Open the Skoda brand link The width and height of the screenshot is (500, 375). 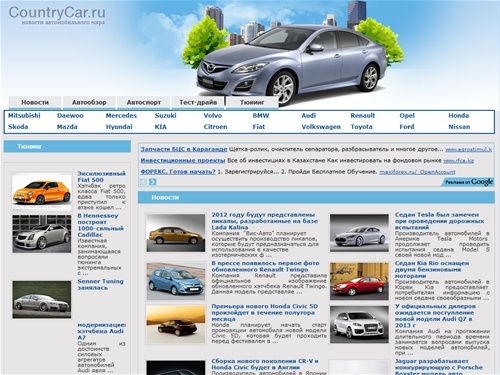(18, 127)
